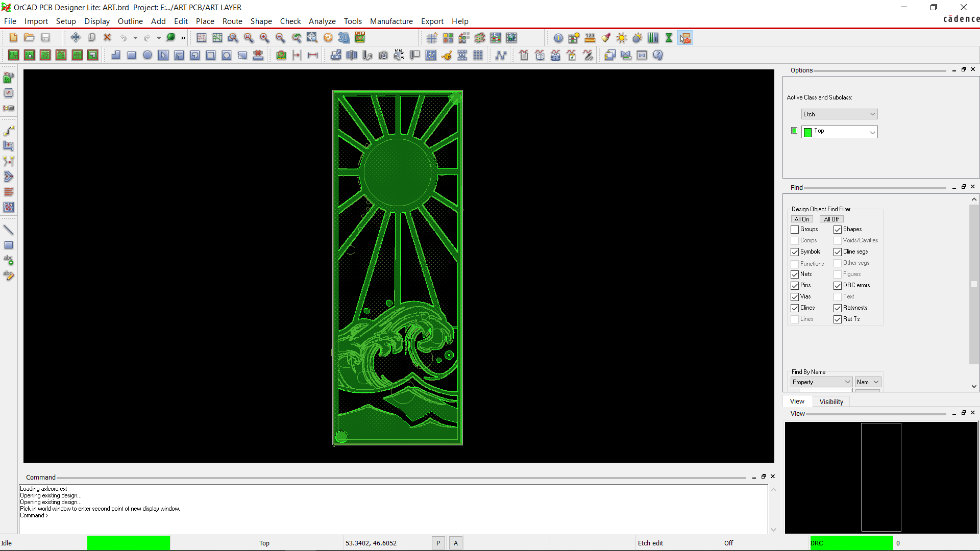
Task: Click the camera snapshot icon
Action: click(x=383, y=55)
